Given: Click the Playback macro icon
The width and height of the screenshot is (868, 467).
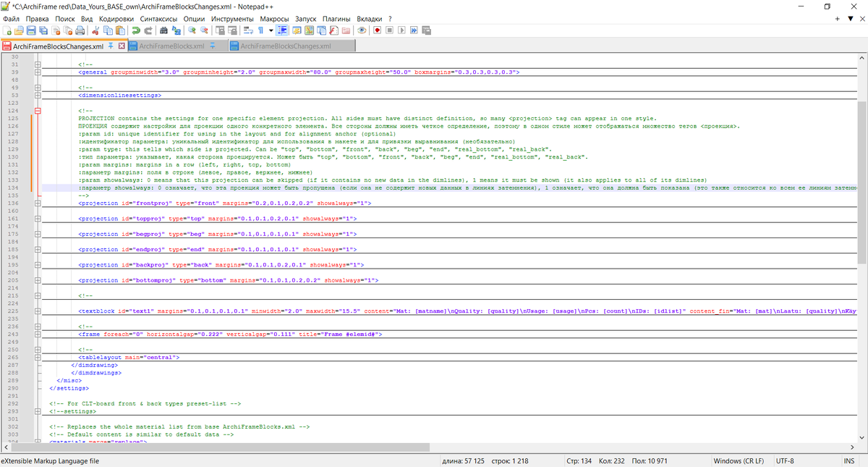Looking at the screenshot, I should pos(401,30).
